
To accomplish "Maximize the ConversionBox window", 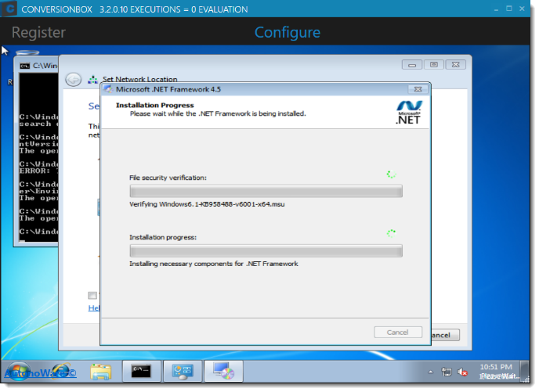I will 509,9.
